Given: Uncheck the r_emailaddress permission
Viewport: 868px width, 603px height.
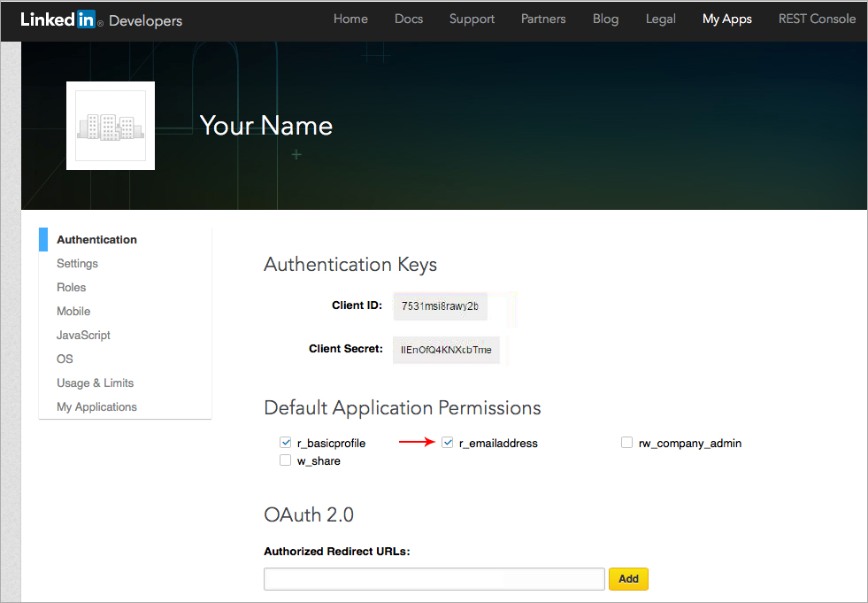Looking at the screenshot, I should point(448,443).
